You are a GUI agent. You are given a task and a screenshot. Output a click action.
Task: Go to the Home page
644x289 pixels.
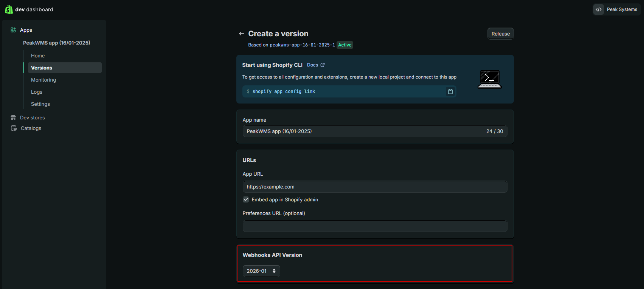38,56
